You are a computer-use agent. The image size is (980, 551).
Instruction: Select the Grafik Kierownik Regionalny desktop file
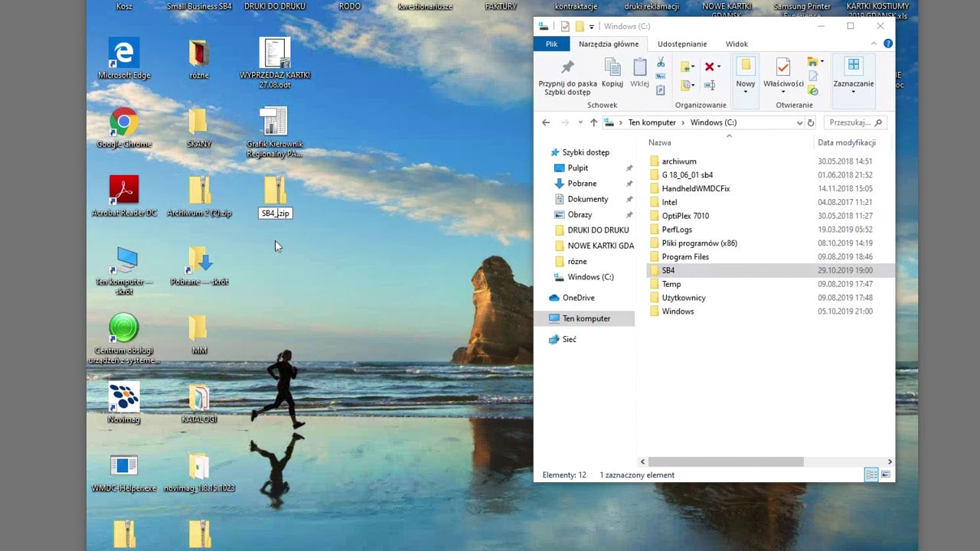(x=274, y=132)
